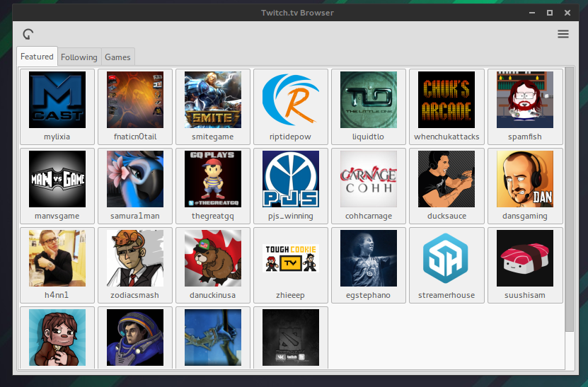This screenshot has height=387, width=588.
Task: Open the manvsgame channel logo
Action: pos(57,179)
